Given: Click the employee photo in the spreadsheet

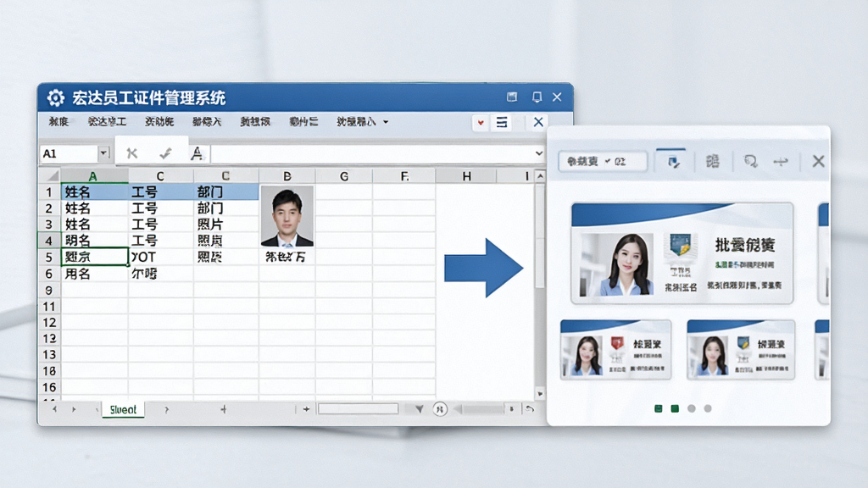Looking at the screenshot, I should 287,216.
